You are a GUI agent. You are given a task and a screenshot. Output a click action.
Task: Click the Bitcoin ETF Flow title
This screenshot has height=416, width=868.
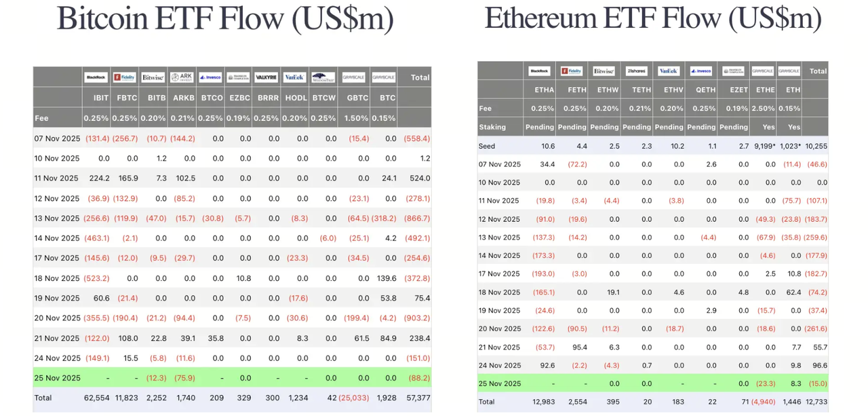(x=224, y=18)
